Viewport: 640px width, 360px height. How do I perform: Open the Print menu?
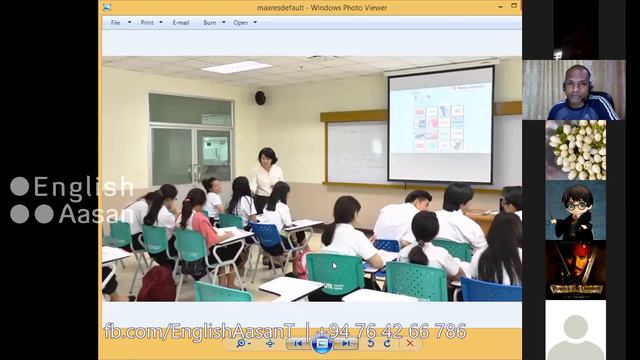(x=147, y=22)
